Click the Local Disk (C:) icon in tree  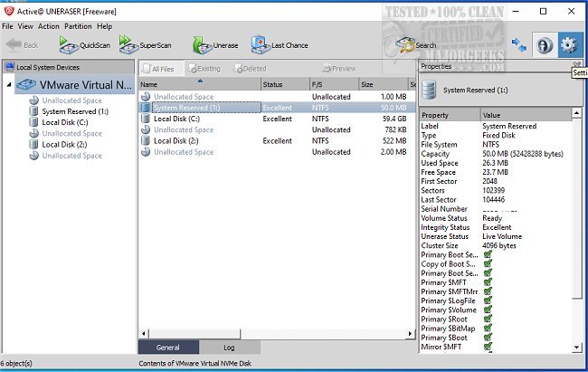tap(33, 122)
